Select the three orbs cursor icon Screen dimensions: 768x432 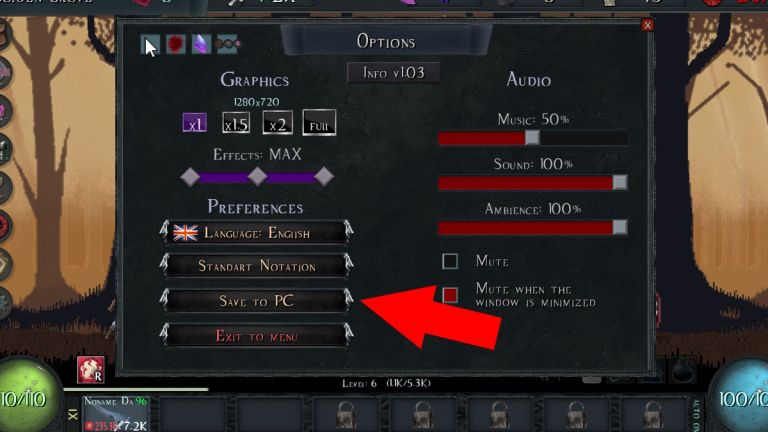point(227,45)
